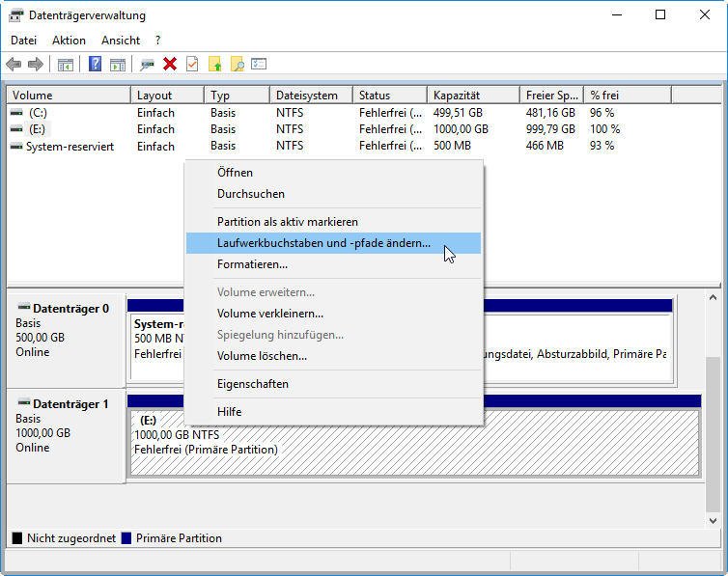Open the Ansicht menu
Image resolution: width=728 pixels, height=576 pixels.
pyautogui.click(x=121, y=41)
